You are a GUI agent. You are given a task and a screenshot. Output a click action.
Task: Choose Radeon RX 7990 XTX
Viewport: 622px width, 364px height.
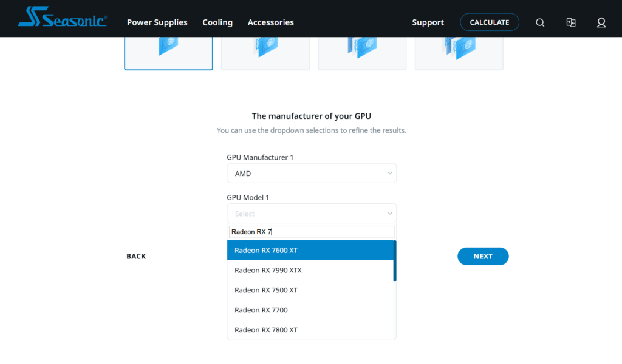310,270
